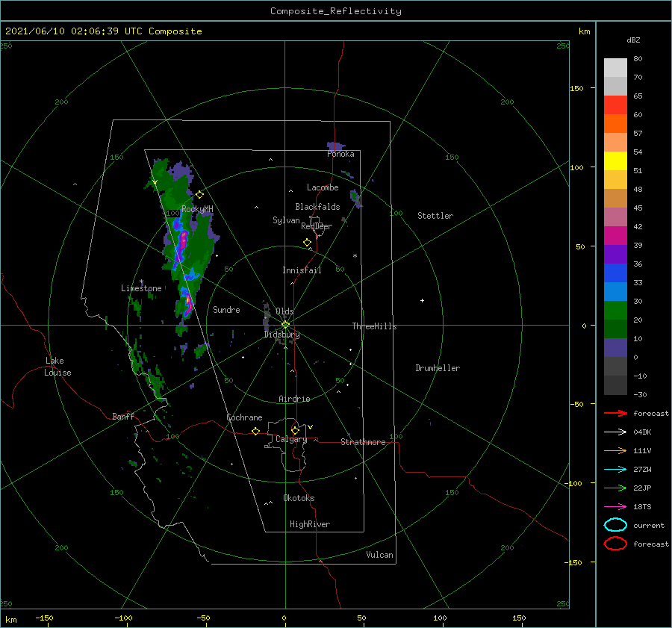
Task: Click the green 20–30 dBZ swatch
Action: (615, 311)
